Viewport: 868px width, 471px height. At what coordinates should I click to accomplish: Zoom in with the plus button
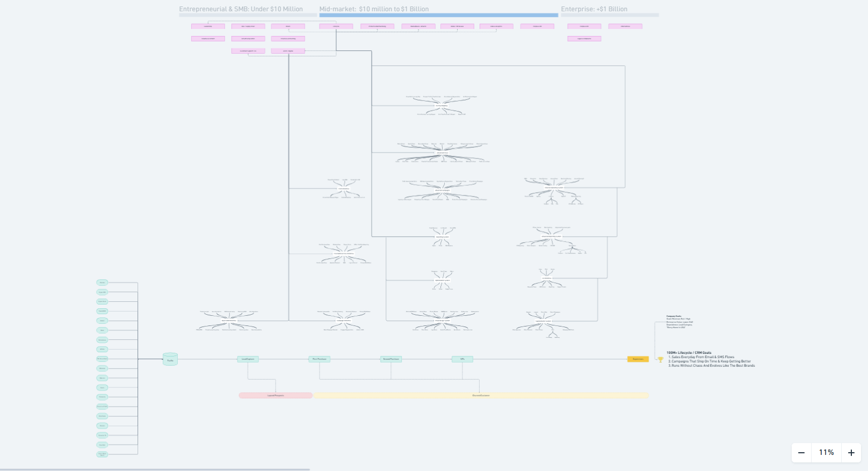pyautogui.click(x=851, y=453)
